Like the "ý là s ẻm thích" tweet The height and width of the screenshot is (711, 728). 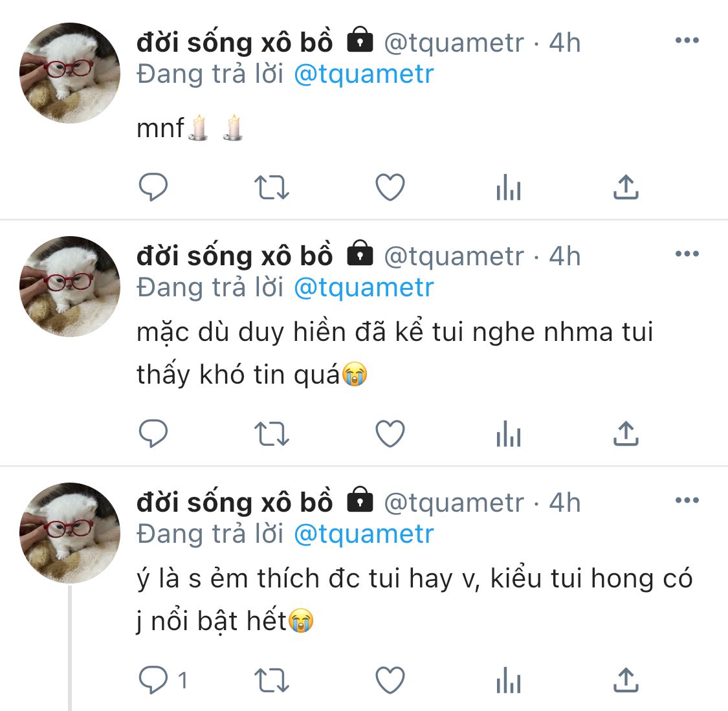pyautogui.click(x=390, y=681)
